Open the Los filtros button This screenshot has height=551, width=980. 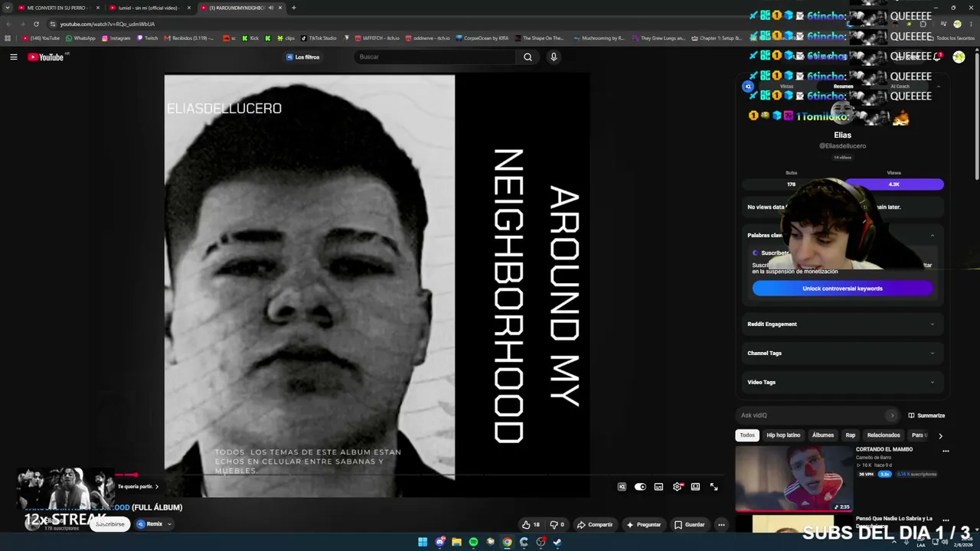pos(303,57)
